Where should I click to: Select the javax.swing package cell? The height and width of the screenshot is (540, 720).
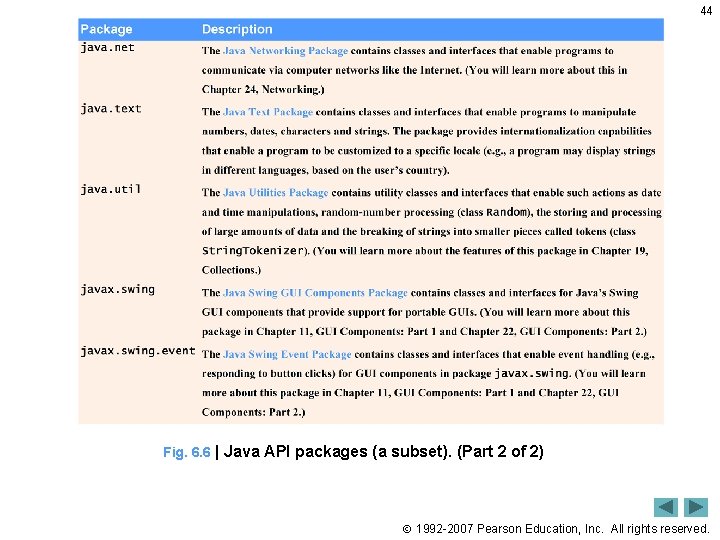(118, 290)
